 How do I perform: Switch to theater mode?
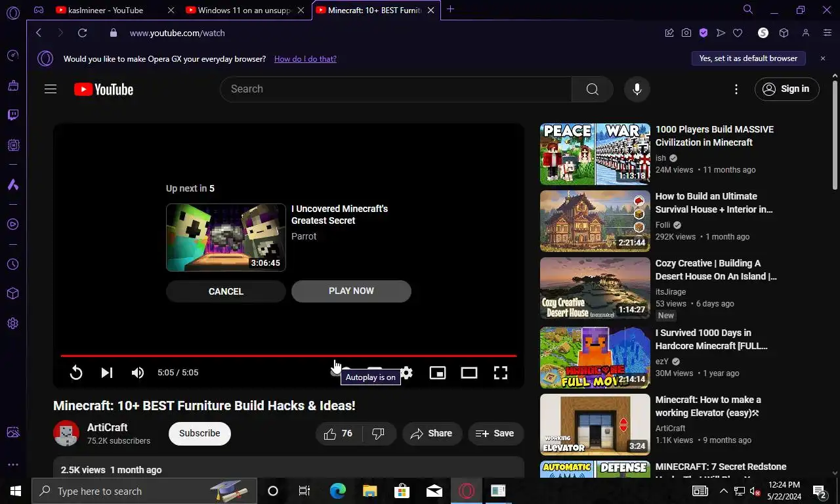coord(469,373)
